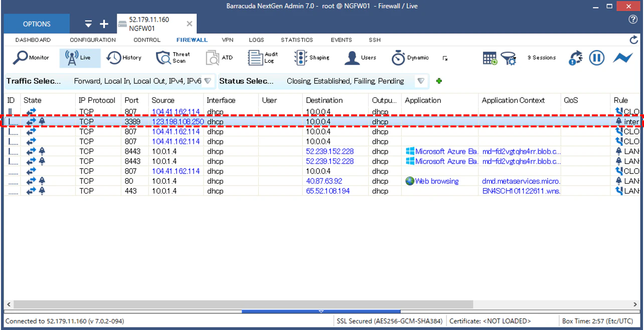This screenshot has width=644, height=330.
Task: Switch to the VPN tab
Action: (x=228, y=40)
